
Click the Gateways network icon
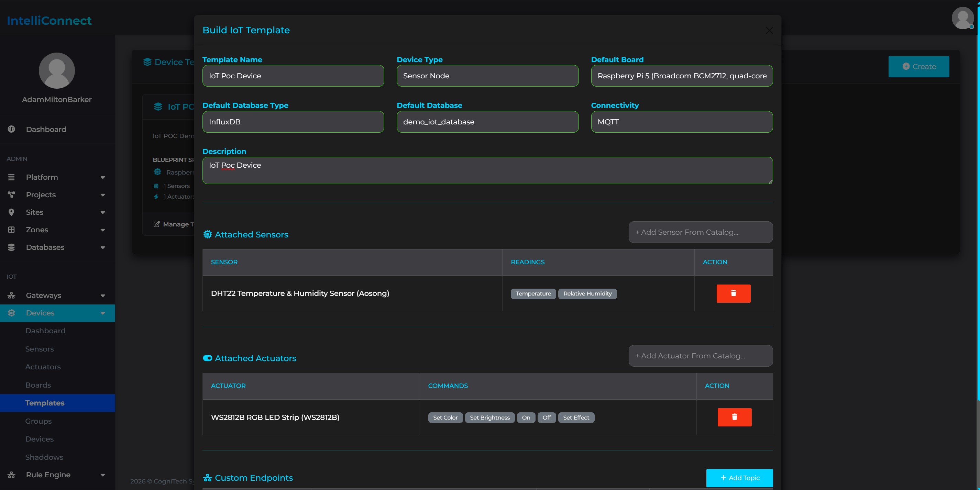(x=11, y=296)
